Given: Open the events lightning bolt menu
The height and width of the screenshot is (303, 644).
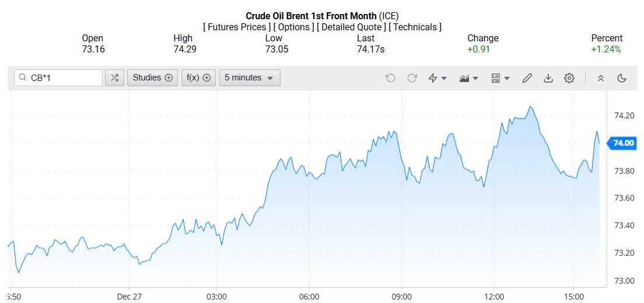Looking at the screenshot, I should pos(437,78).
